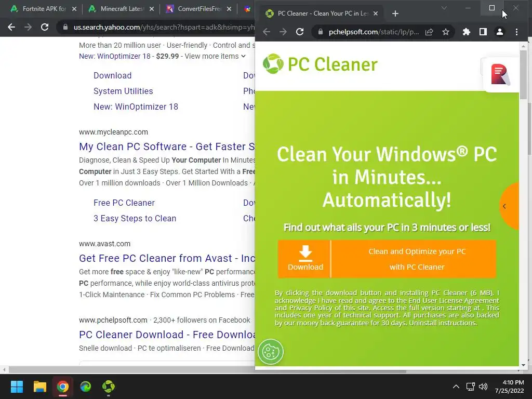Screen dimensions: 532x399
Task: Expand 'View more items' dropdown
Action: [x=215, y=56]
